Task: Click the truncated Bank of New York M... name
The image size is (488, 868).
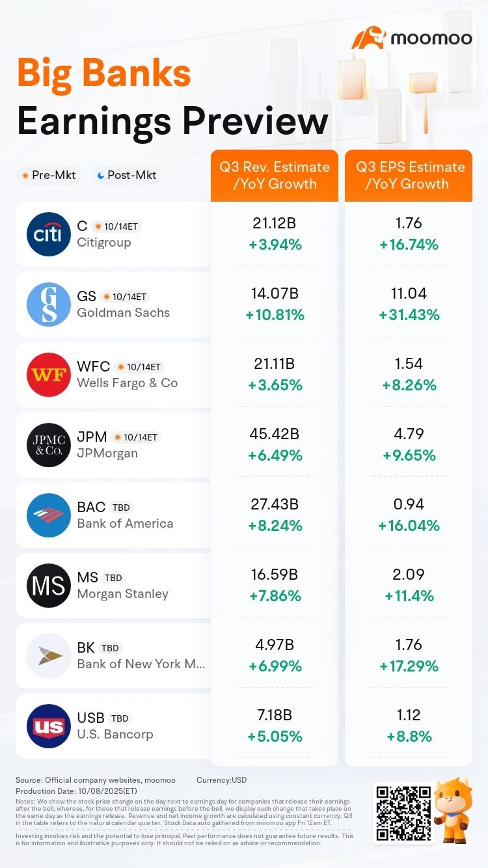Action: [141, 664]
